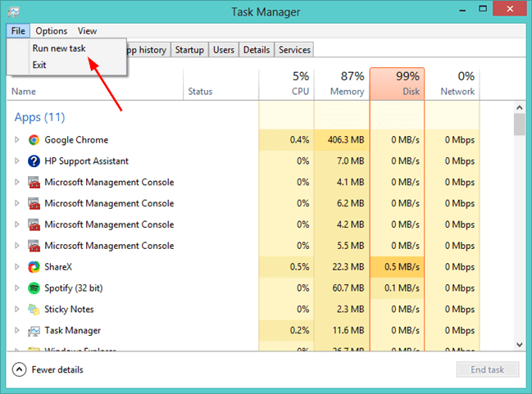Screen dimensions: 532x394
Task: Open the Options menu
Action: [x=52, y=31]
